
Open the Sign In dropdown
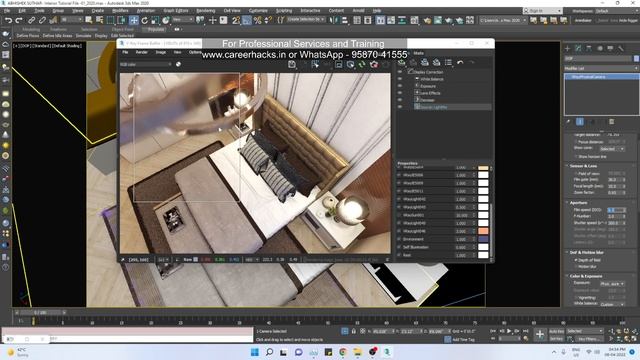[x=542, y=11]
